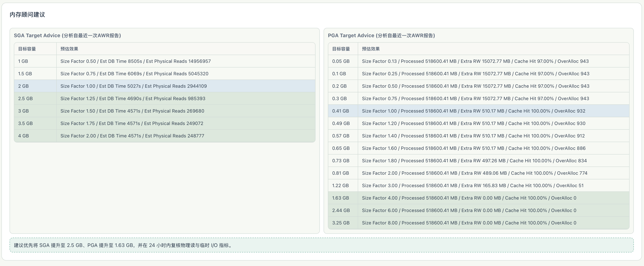The width and height of the screenshot is (644, 266).
Task: Select the 1 GB SGA target row
Action: pyautogui.click(x=165, y=61)
